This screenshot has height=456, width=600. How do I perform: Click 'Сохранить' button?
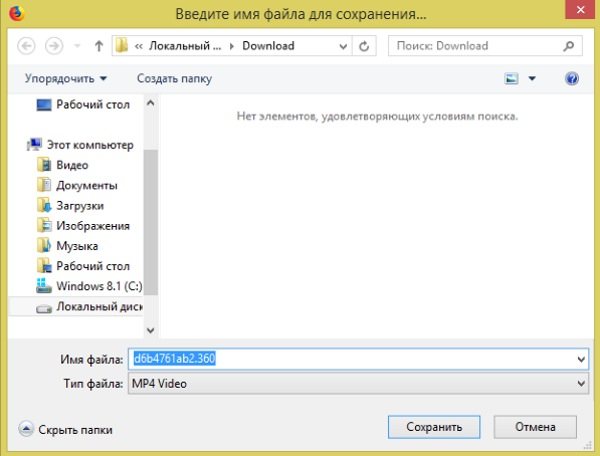click(434, 427)
